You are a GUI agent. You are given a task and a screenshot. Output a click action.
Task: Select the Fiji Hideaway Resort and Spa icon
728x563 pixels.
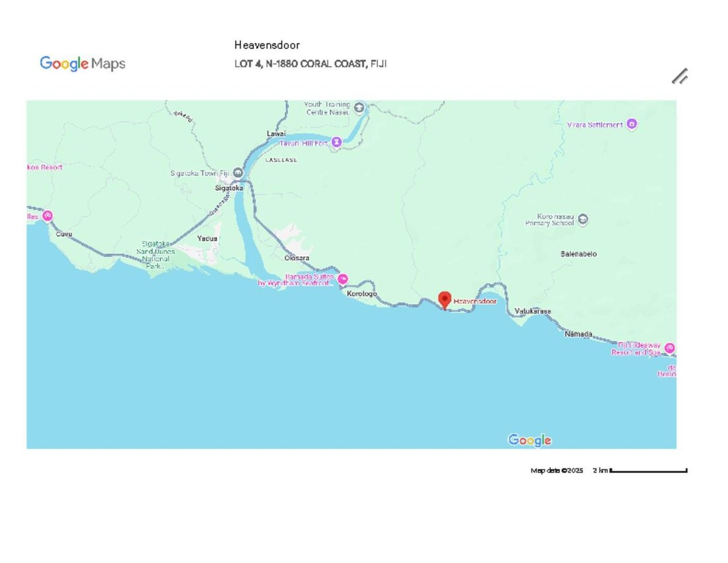[x=670, y=348]
